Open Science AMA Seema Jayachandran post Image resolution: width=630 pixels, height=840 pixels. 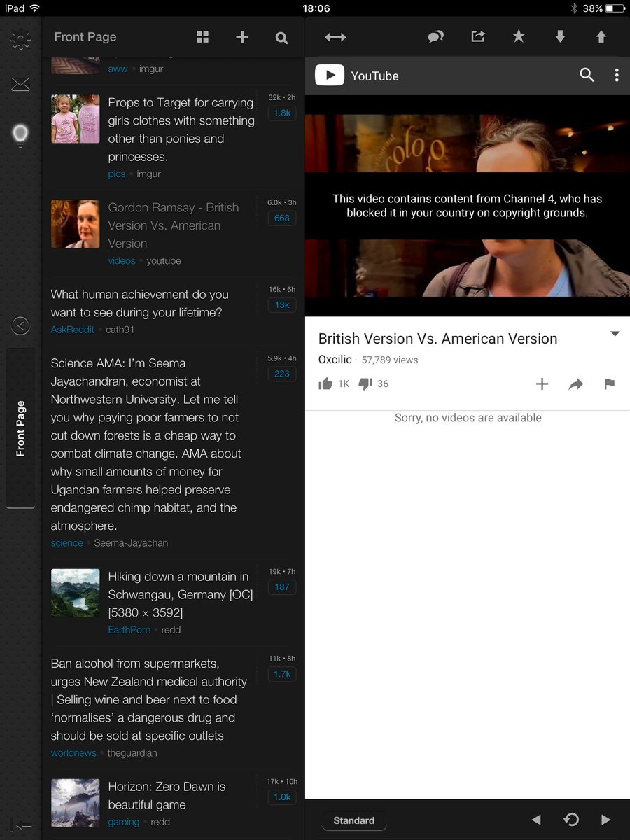pos(147,444)
